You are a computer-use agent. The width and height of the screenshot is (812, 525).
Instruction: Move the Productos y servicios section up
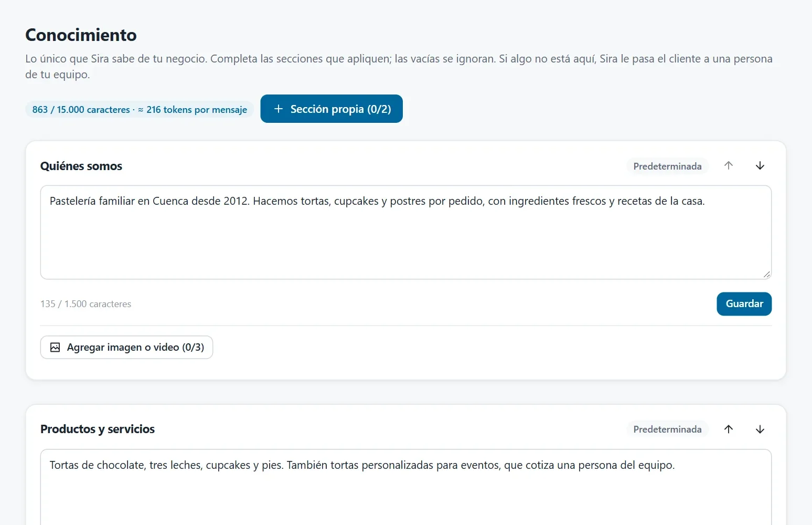(x=729, y=429)
